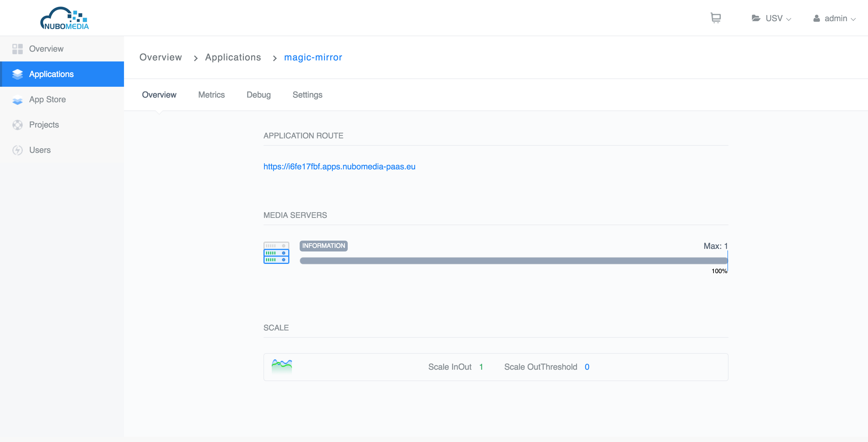The width and height of the screenshot is (868, 442).
Task: Click Applications in the breadcrumb
Action: click(x=233, y=57)
